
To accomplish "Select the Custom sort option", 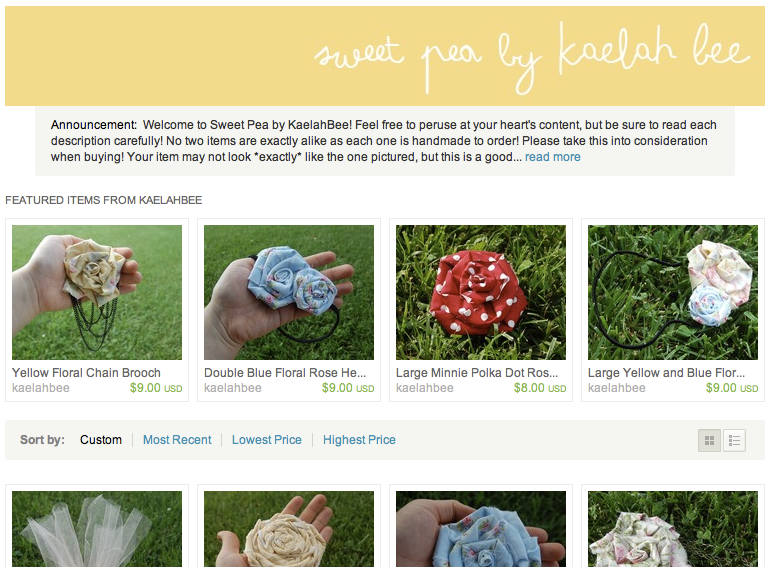I will [x=101, y=440].
